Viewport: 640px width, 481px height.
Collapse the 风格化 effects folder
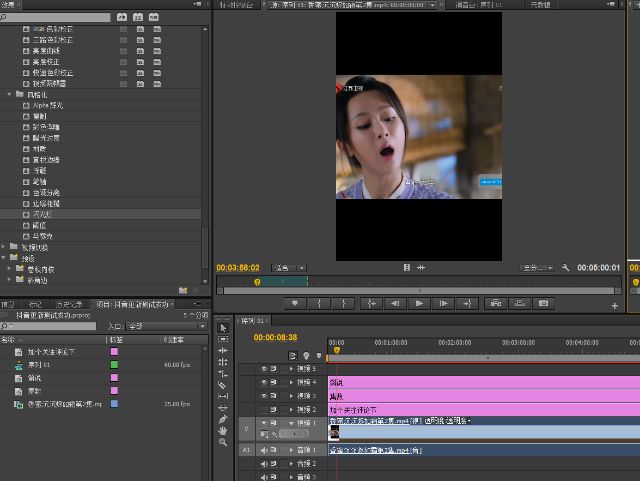click(9, 94)
